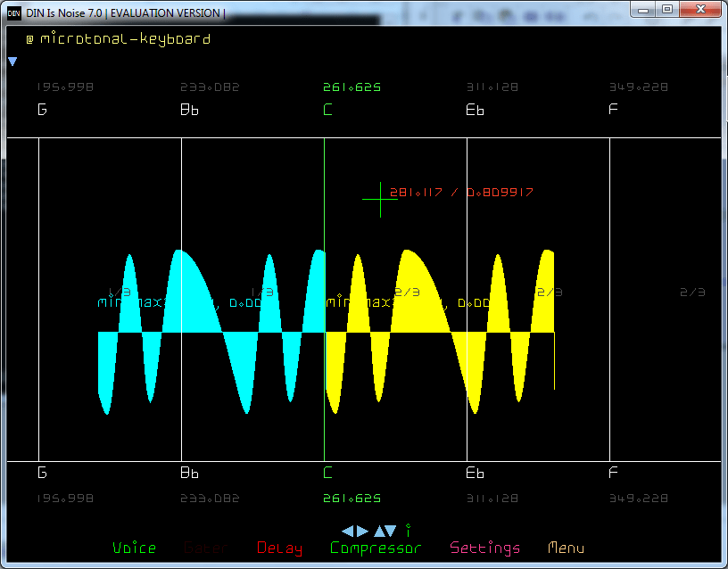
Task: Maximize the DIN Is Noise window
Action: (x=666, y=9)
